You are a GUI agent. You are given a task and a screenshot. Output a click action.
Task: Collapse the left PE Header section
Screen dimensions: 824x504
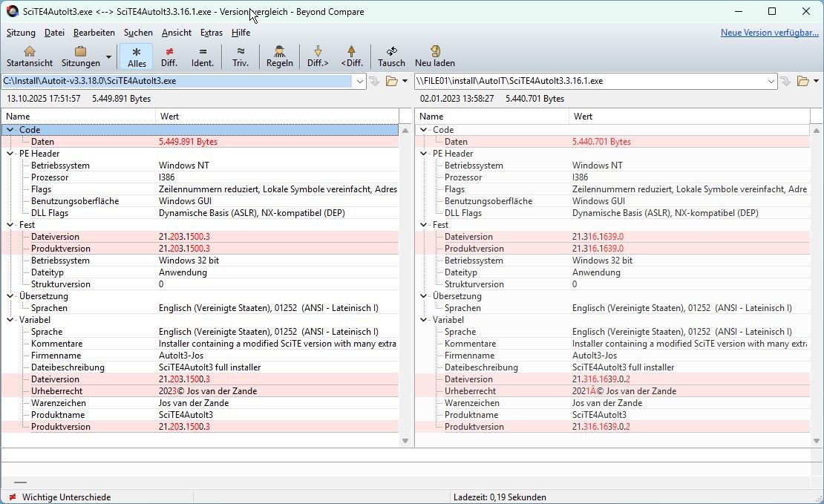click(10, 154)
